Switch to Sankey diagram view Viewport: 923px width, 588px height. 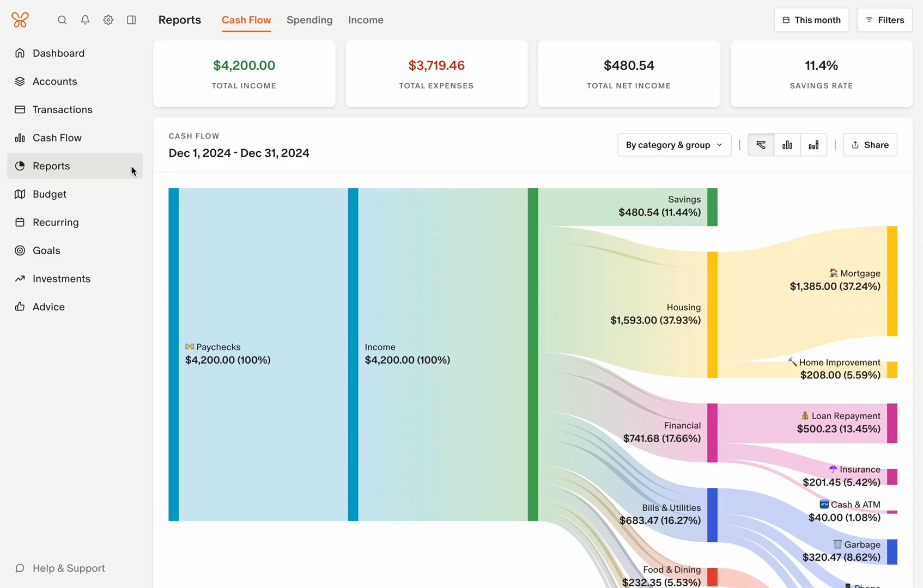pos(761,145)
